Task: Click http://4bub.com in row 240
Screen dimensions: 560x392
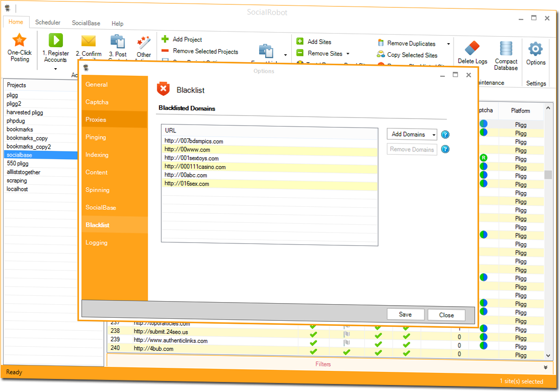Action: [x=154, y=349]
